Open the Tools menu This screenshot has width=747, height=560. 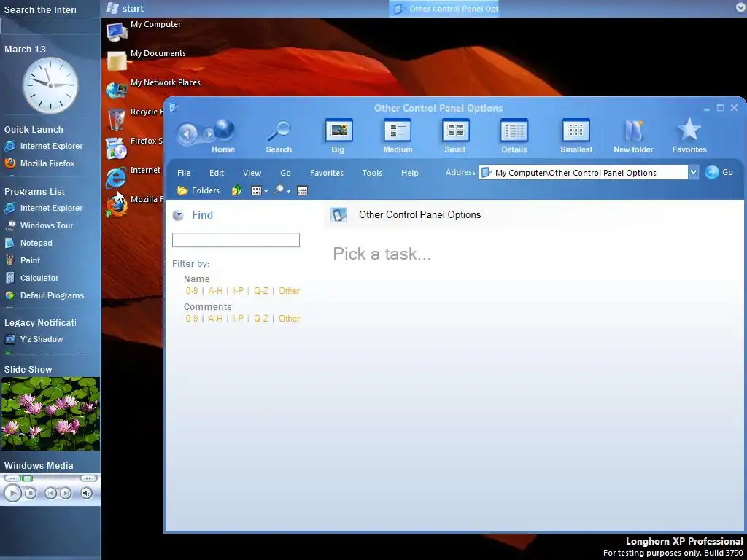point(372,173)
